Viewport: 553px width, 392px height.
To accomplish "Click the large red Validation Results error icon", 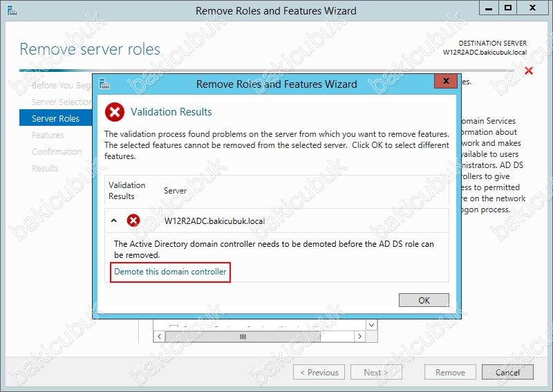I will point(115,112).
